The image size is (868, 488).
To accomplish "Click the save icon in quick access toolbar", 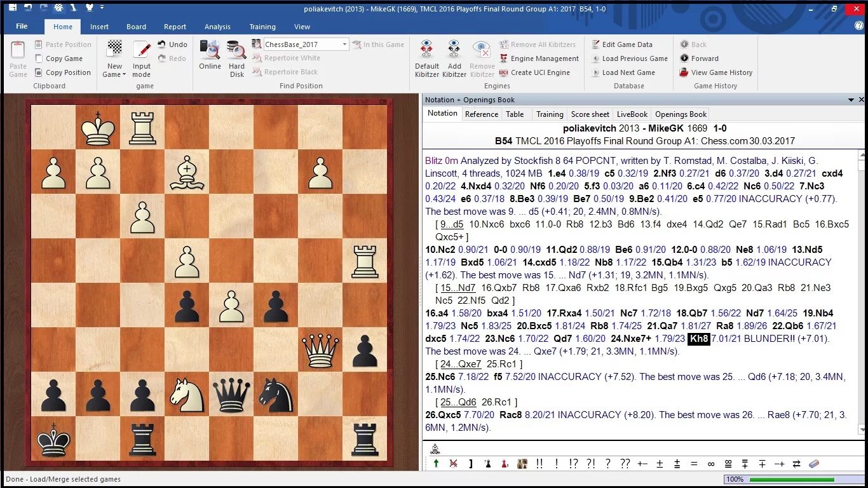I will pos(13,8).
